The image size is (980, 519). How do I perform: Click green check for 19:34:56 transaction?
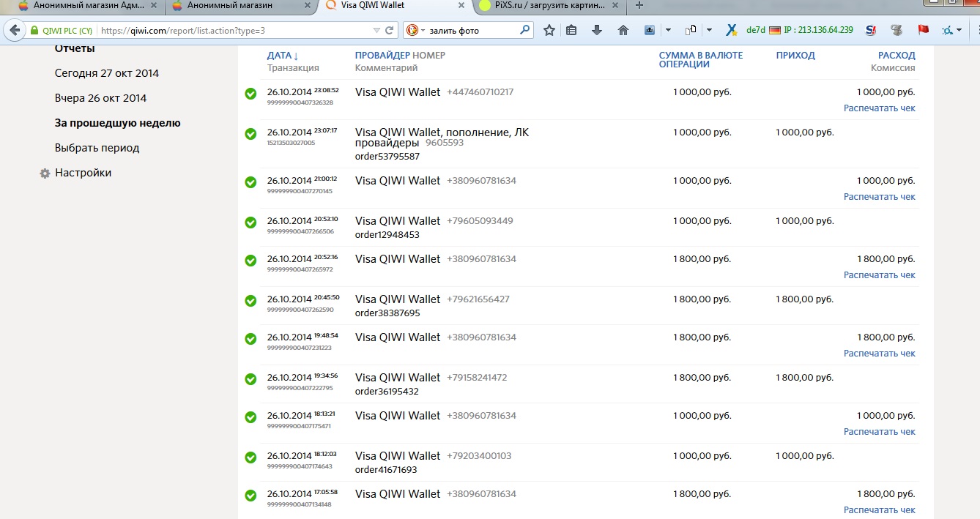click(x=250, y=378)
